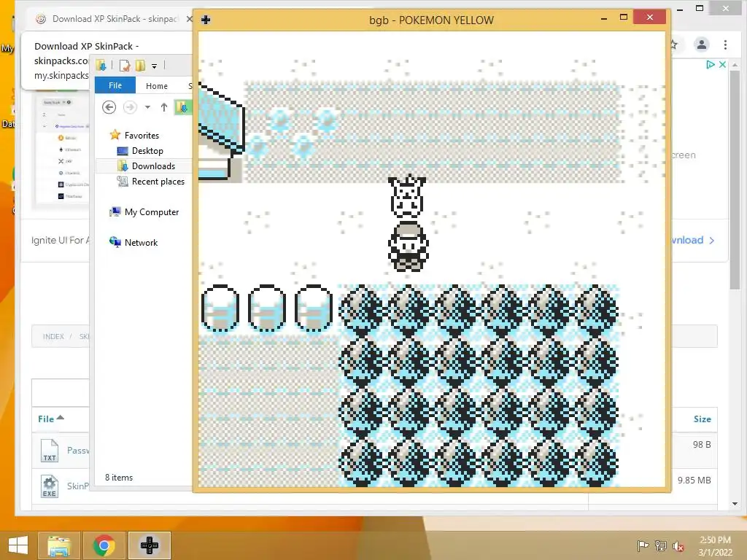Click the Chrome page vertical scrollbar
The width and height of the screenshot is (747, 560).
735,179
